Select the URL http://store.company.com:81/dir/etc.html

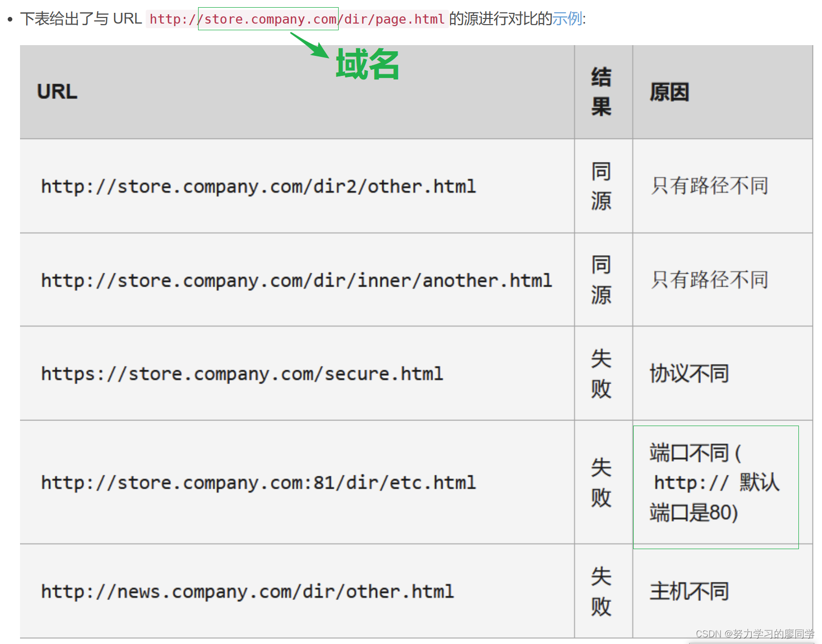point(258,482)
